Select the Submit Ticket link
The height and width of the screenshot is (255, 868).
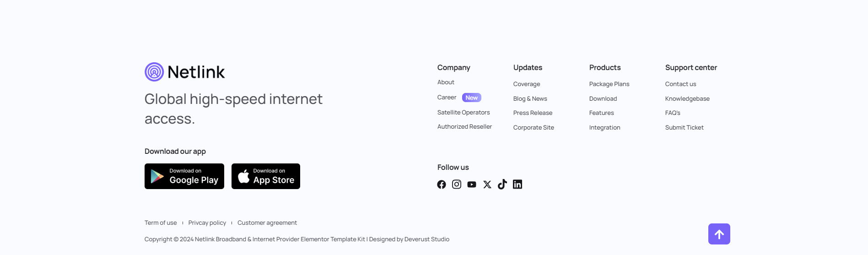pos(684,128)
